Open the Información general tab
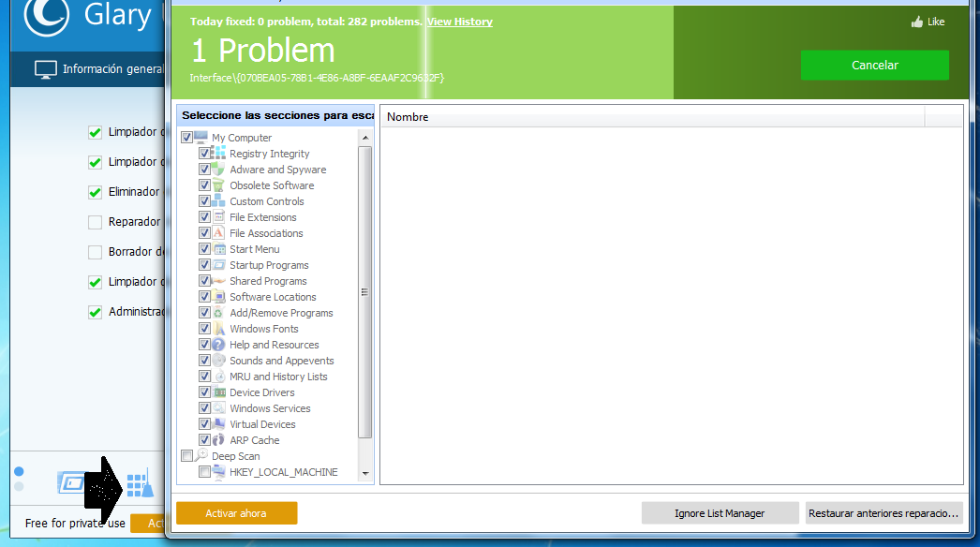Screen dimensions: 980x547 coord(99,68)
